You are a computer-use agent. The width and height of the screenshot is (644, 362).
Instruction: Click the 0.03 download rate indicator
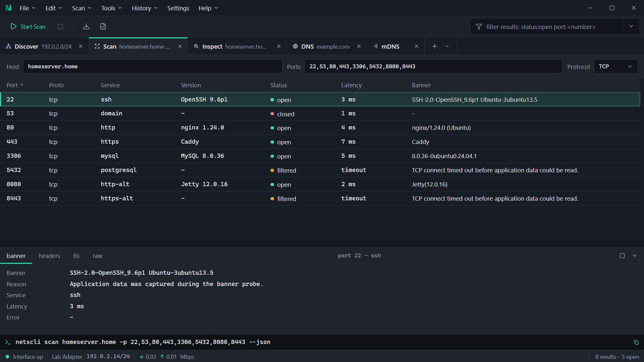tap(147, 357)
